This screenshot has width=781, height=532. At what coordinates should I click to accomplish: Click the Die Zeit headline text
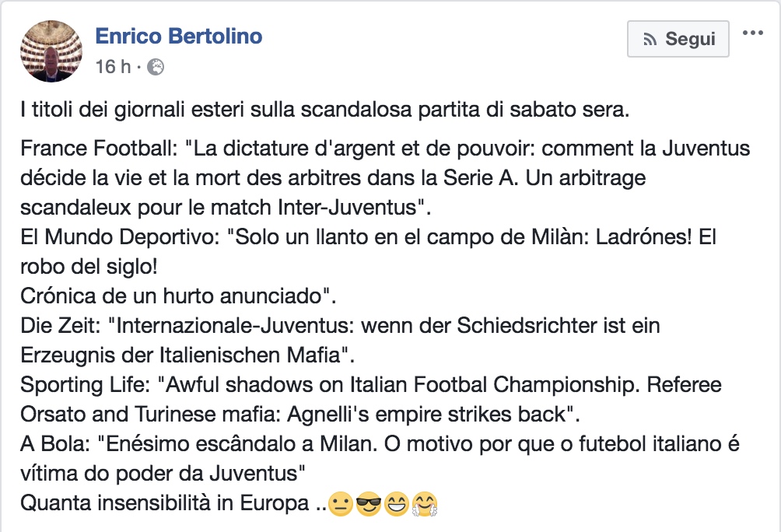(x=340, y=326)
